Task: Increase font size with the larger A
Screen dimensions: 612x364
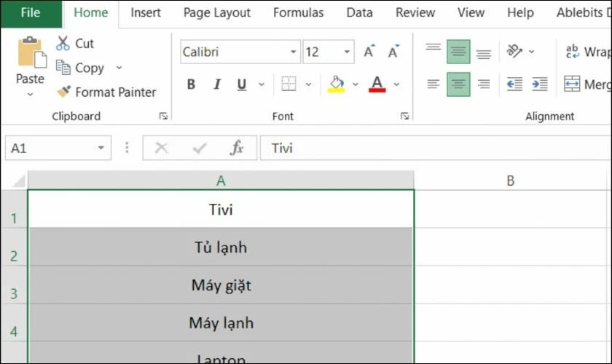Action: [369, 52]
